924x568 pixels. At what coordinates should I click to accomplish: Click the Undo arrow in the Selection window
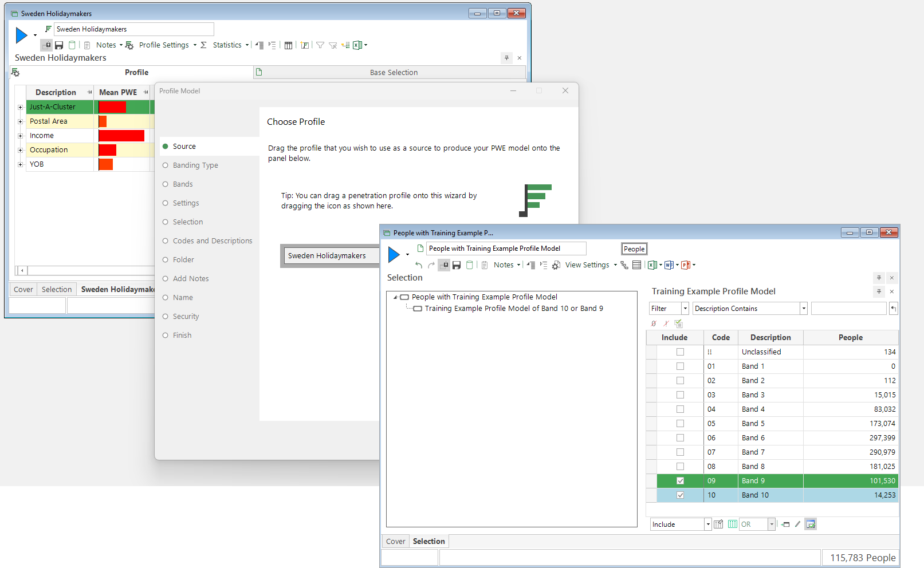pyautogui.click(x=419, y=265)
